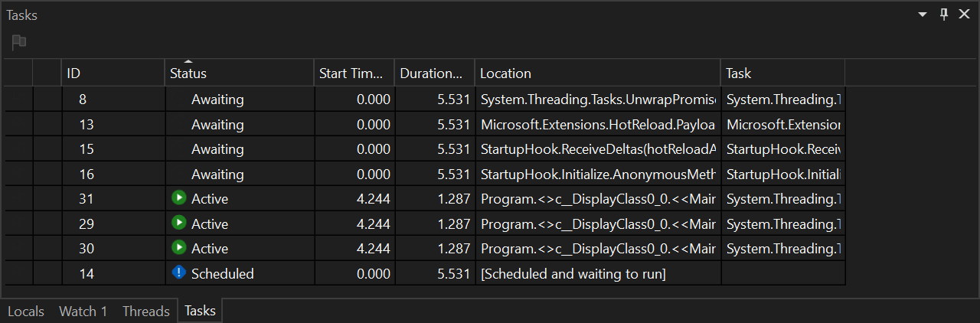Switch to the Locals tab
The image size is (980, 323).
(26, 312)
